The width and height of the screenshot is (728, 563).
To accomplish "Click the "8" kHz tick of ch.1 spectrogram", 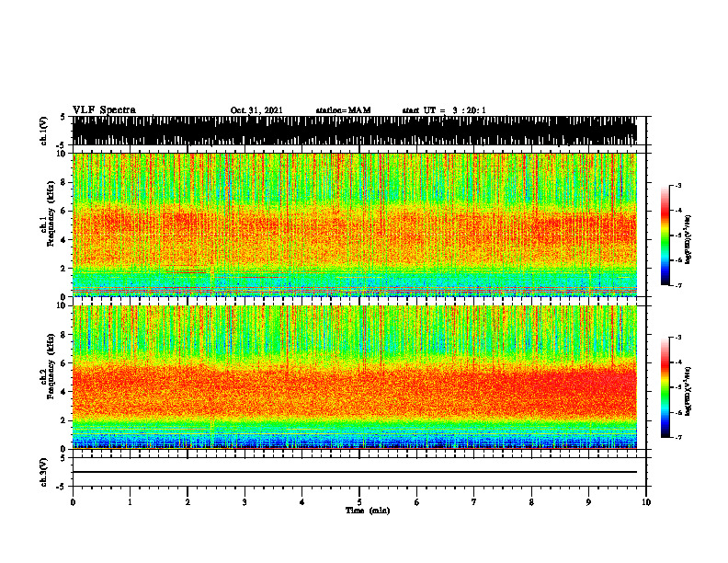I will [x=64, y=182].
